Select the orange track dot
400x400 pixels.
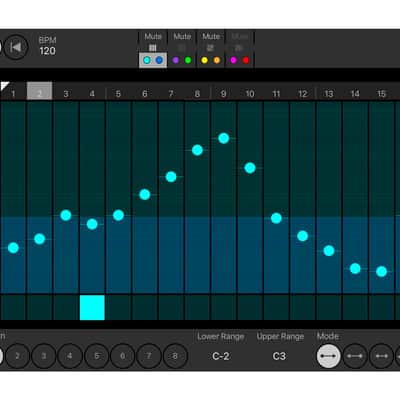(x=217, y=60)
